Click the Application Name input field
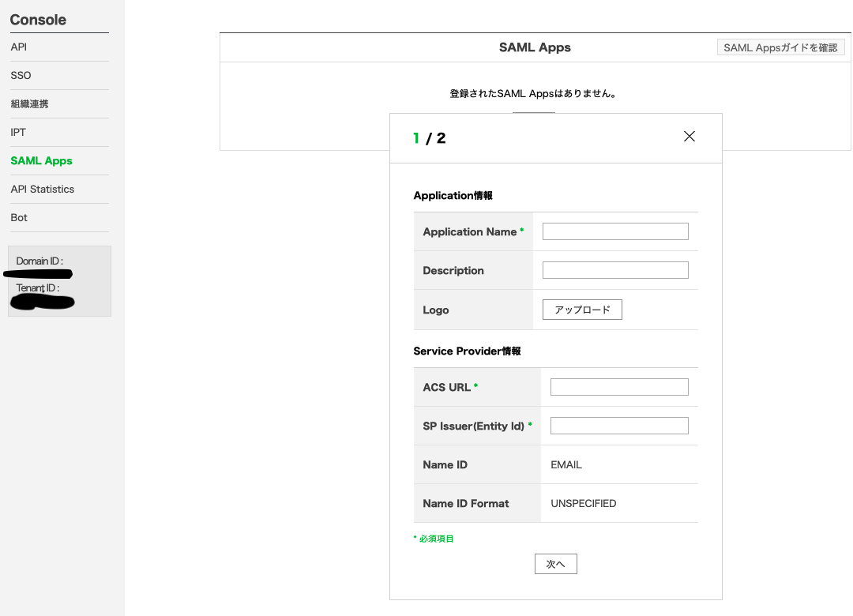Screen dimensions: 853x616 click(614, 231)
